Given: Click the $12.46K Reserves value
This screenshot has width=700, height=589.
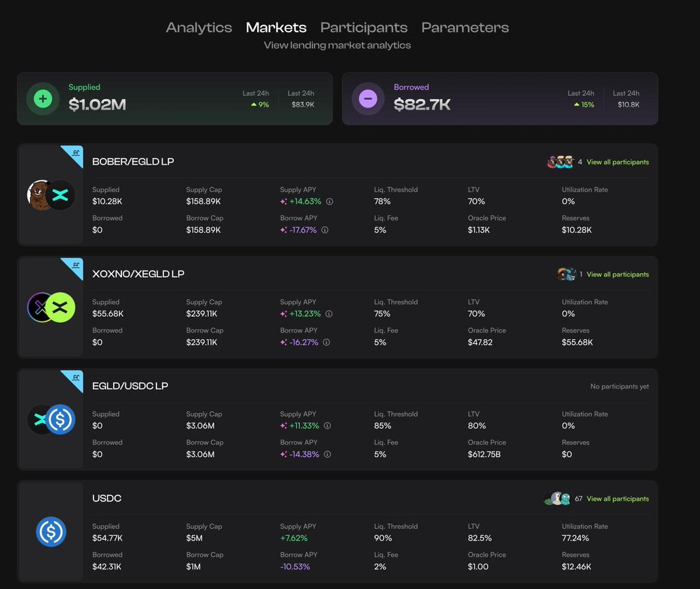Looking at the screenshot, I should click(576, 567).
